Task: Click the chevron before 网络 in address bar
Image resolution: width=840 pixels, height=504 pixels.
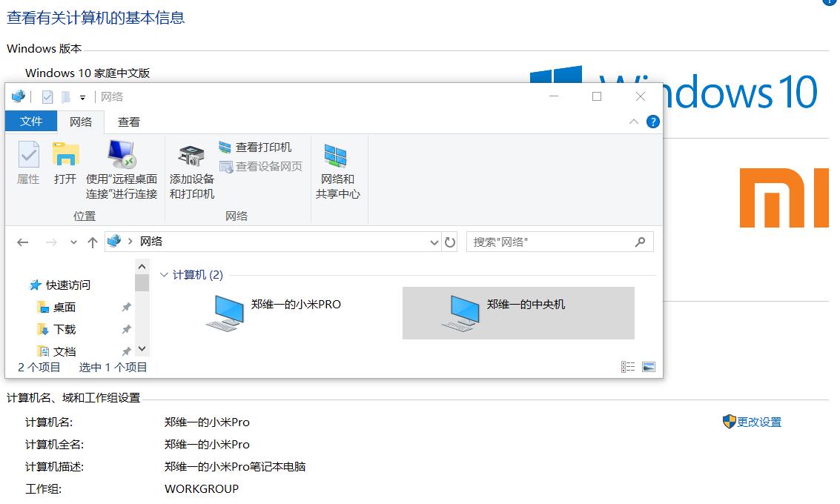Action: click(x=130, y=242)
